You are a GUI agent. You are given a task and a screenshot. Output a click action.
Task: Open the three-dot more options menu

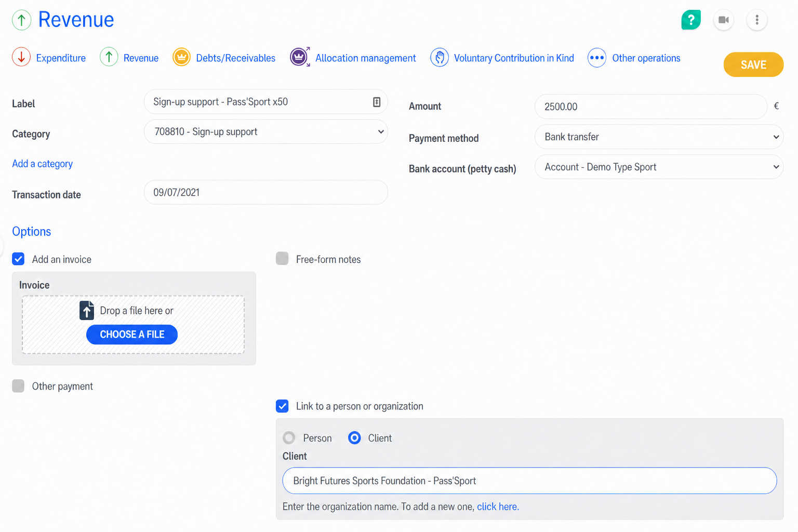click(x=757, y=20)
